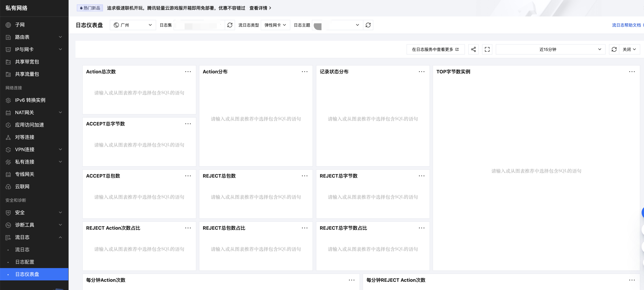Click the 路由表 icon in sidebar
The height and width of the screenshot is (290, 644).
8,37
